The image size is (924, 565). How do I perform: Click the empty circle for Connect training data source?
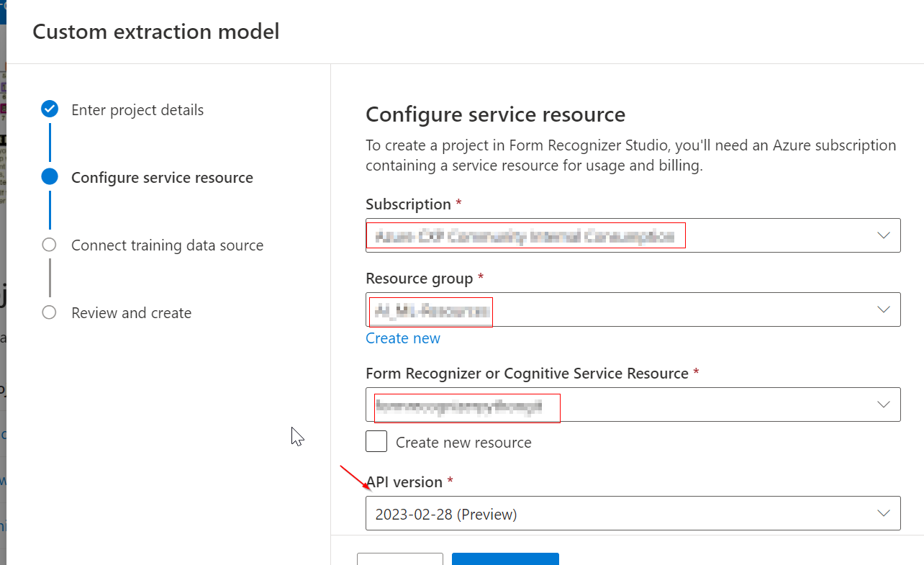49,245
